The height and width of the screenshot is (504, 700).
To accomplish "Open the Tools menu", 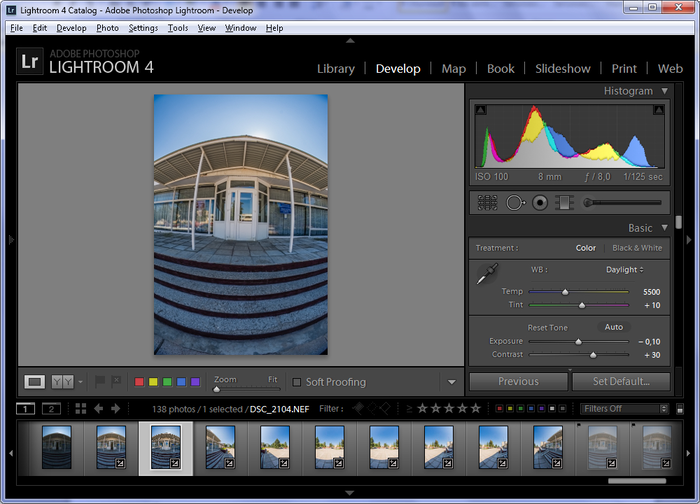I will click(x=178, y=28).
